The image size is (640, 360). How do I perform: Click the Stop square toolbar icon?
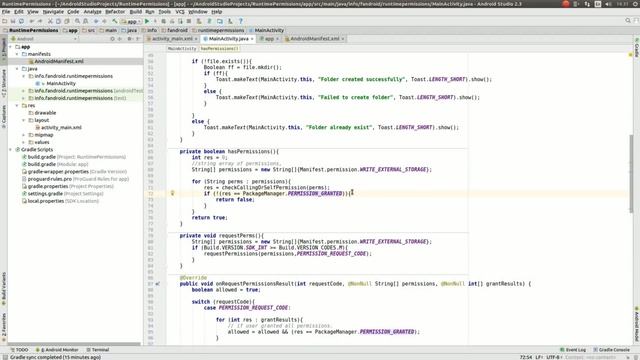tap(189, 21)
